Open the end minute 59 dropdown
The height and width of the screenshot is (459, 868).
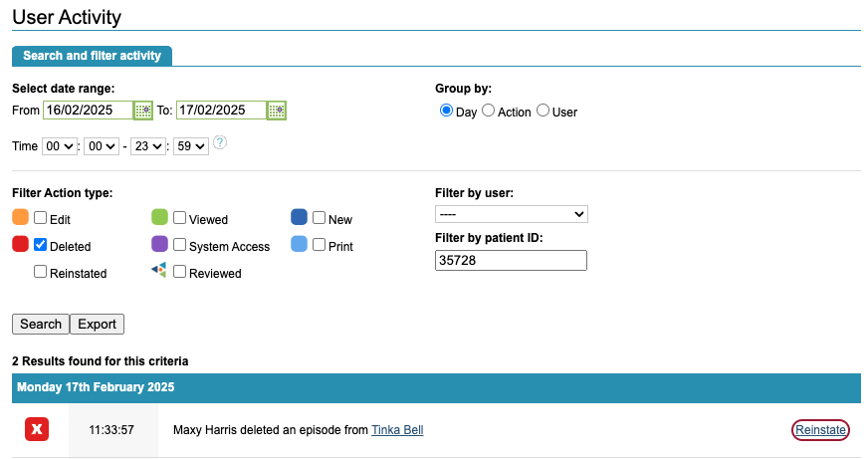click(190, 146)
